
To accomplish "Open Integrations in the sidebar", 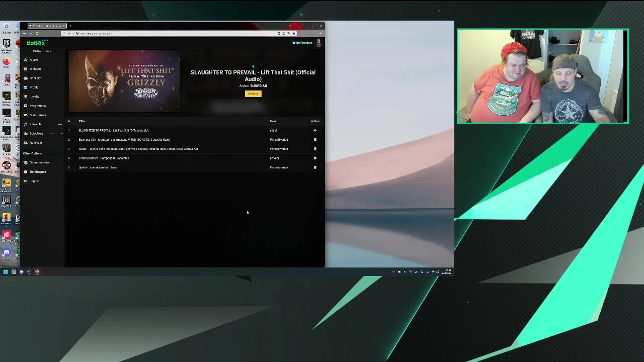I will [37, 106].
